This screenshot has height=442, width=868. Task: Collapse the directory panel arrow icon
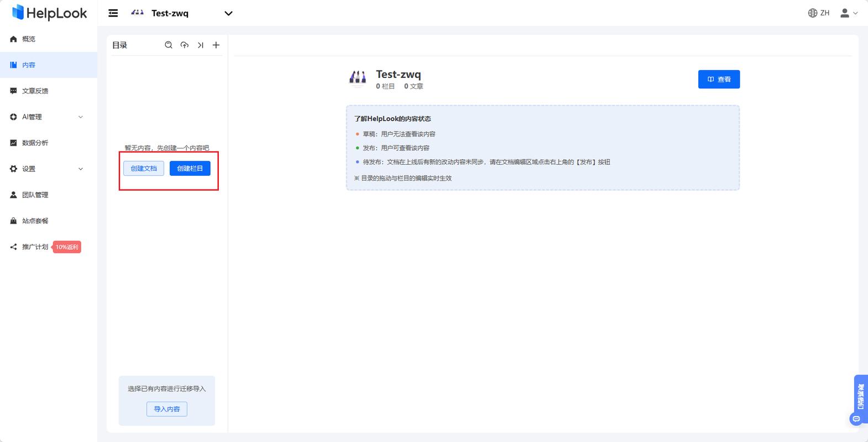(201, 45)
